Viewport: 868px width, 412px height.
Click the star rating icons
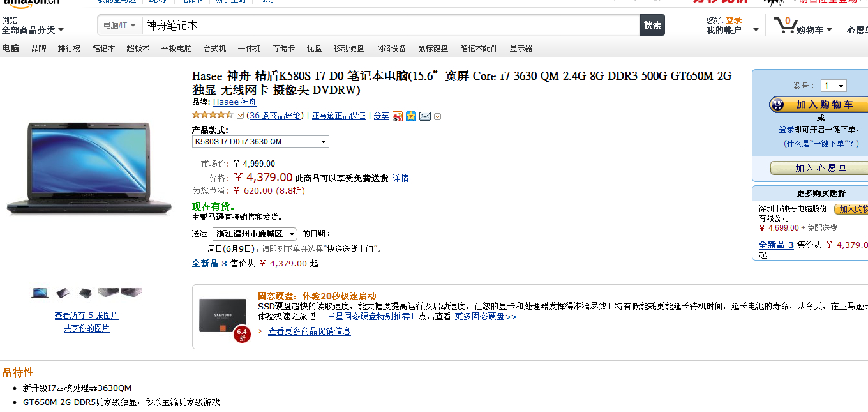[213, 116]
